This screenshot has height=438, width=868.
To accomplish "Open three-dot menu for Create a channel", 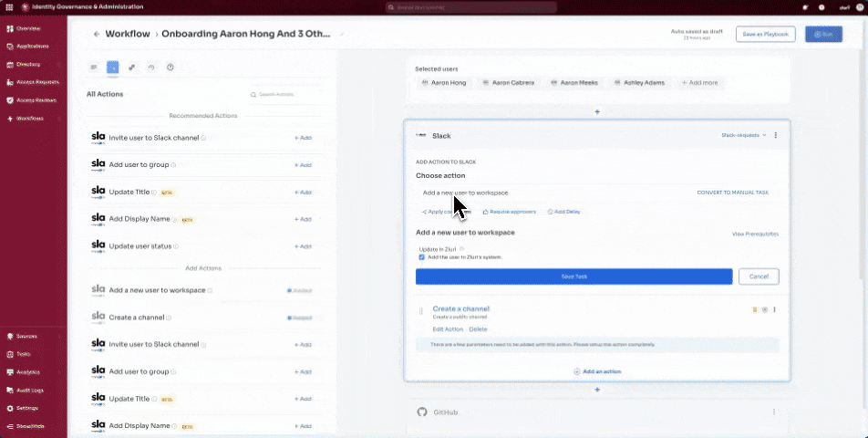I will (774, 309).
